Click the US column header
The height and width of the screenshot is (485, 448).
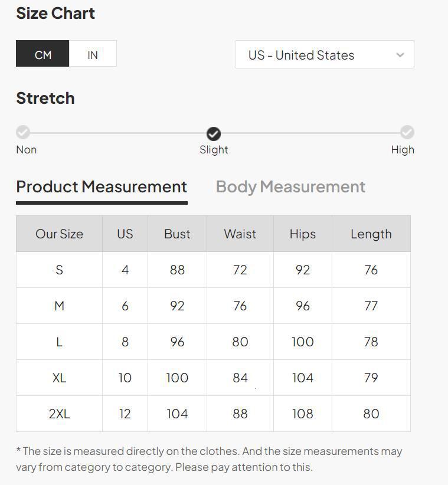(125, 234)
